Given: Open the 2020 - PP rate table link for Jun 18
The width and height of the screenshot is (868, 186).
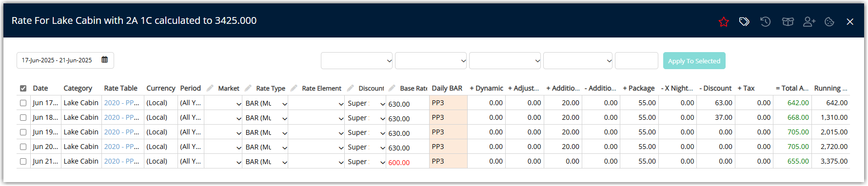Looking at the screenshot, I should pyautogui.click(x=121, y=117).
